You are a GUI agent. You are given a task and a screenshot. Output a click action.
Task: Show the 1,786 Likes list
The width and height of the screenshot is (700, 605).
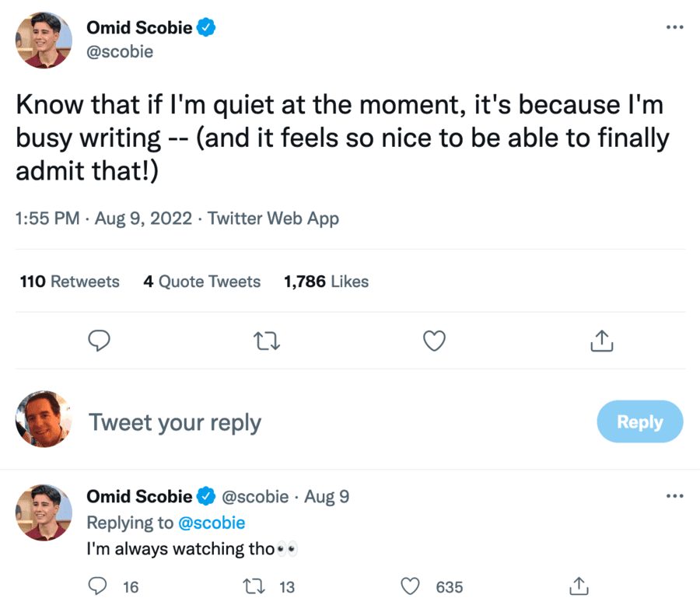click(x=327, y=282)
